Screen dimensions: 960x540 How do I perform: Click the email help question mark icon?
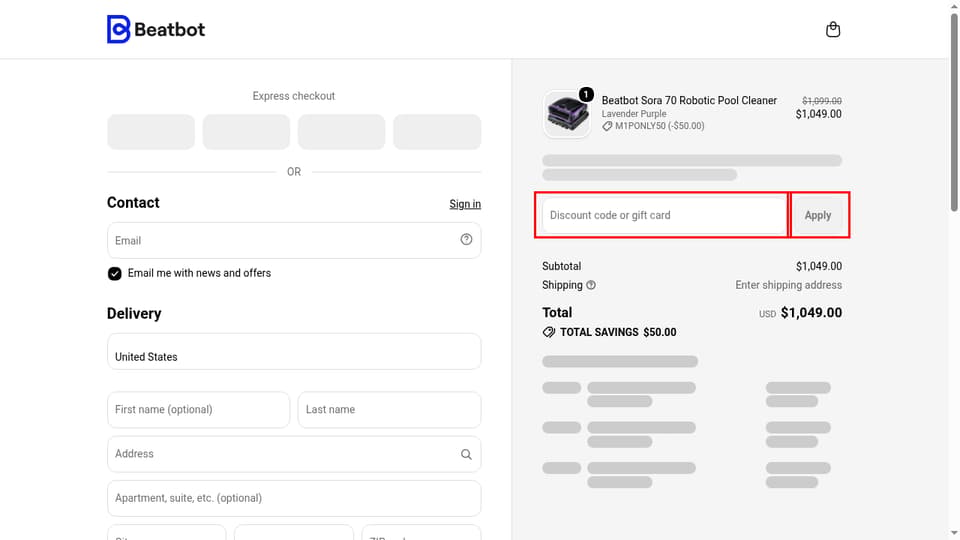point(467,239)
